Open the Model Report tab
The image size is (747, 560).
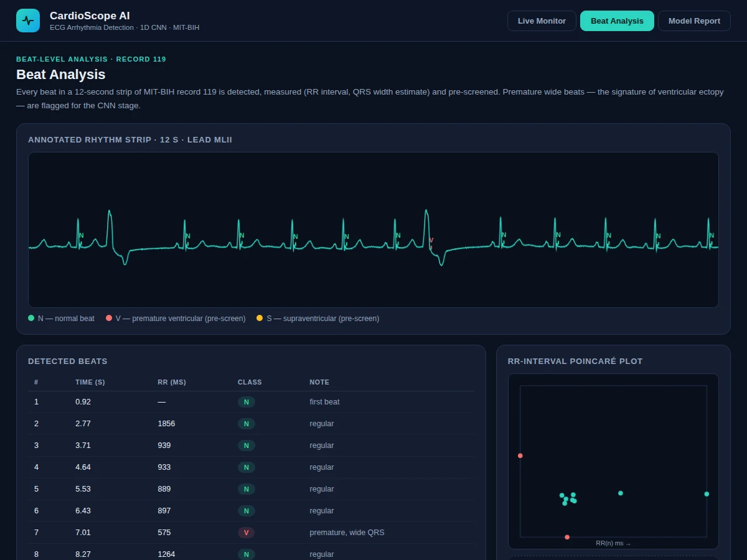(x=694, y=21)
